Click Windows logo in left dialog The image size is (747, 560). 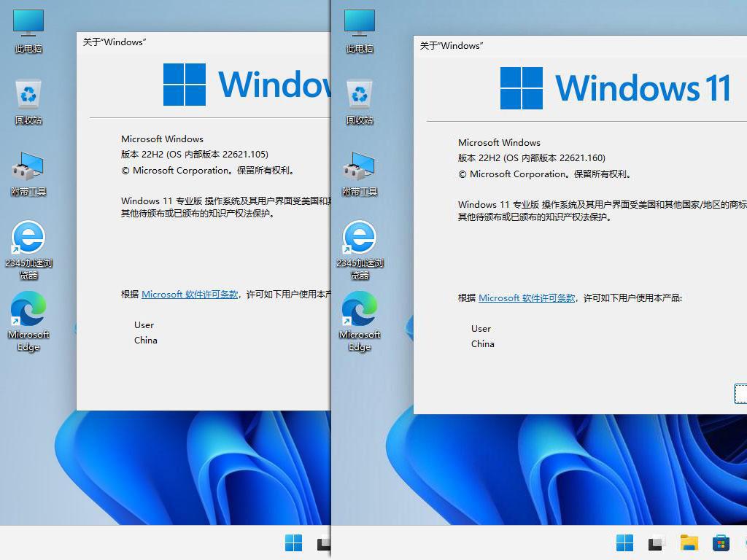tap(247, 85)
